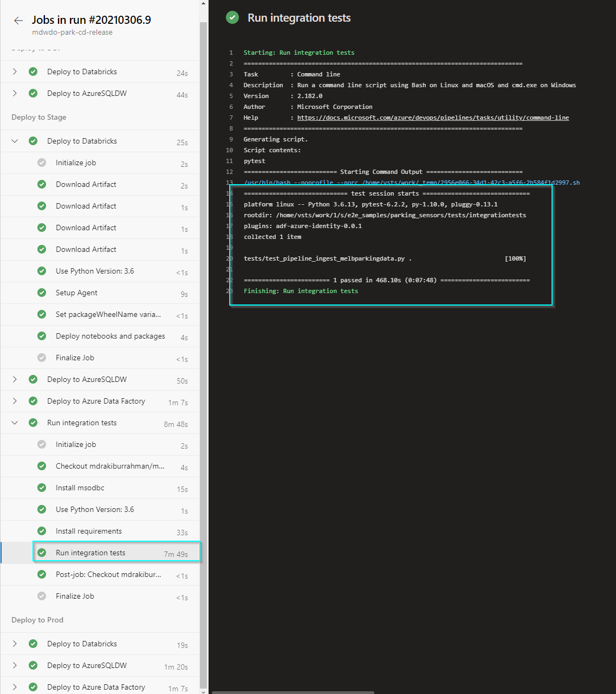Click success check beside Deploy to Databricks job
Screen dimensions: 616x694
point(33,141)
